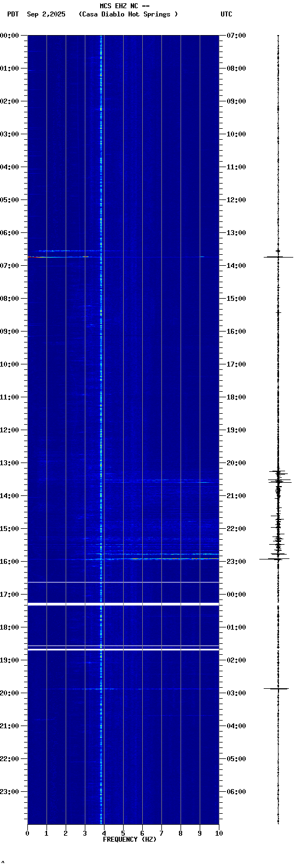Click UTC time label '18:00'
This screenshot has height=868, width=302.
point(236,397)
